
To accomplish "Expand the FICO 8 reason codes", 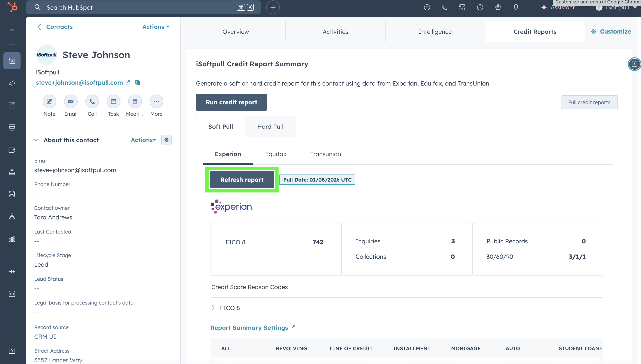I will click(213, 308).
